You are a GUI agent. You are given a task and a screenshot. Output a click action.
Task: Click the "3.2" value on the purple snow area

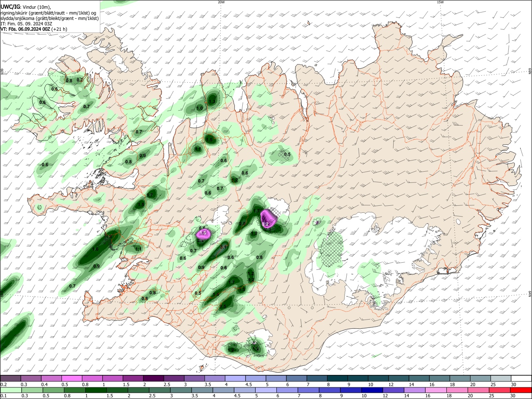[x=266, y=224]
